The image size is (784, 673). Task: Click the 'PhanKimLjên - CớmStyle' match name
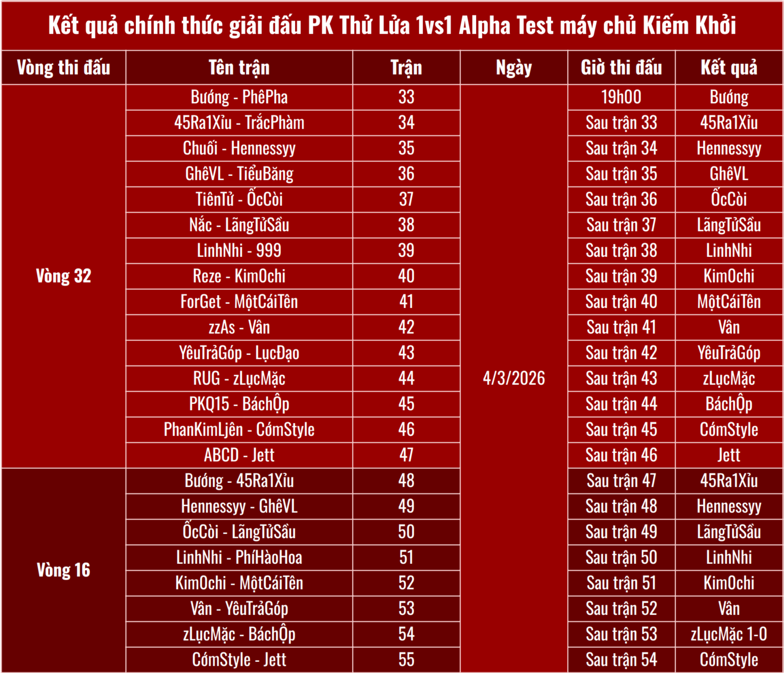click(x=239, y=429)
